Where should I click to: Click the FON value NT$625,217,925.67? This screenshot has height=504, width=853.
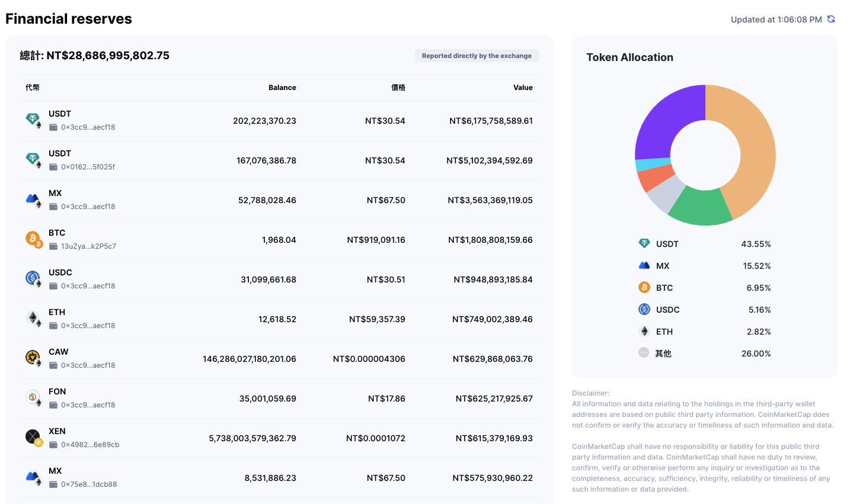494,399
